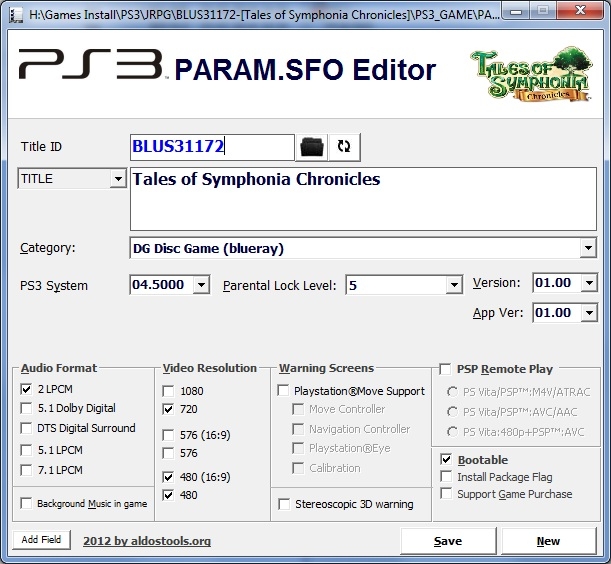Click the Move Controller checkbox
Viewport: 611px width, 564px height.
(298, 409)
